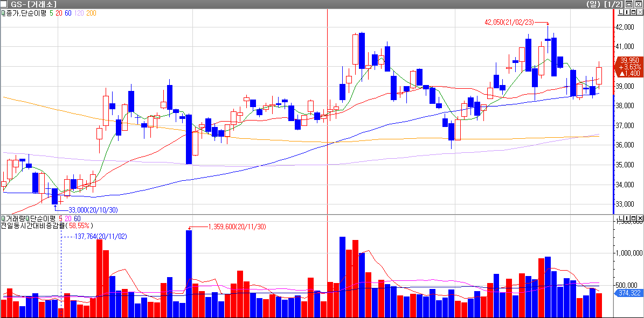Image resolution: width=644 pixels, height=318 pixels.
Task: Select the orange 200 moving average label
Action: pyautogui.click(x=91, y=13)
